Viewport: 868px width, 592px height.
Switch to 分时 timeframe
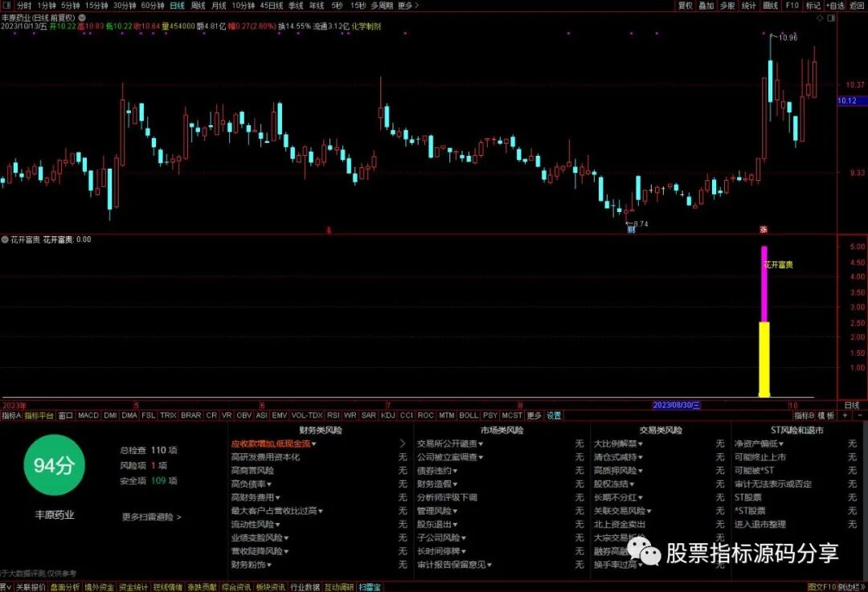click(x=24, y=6)
